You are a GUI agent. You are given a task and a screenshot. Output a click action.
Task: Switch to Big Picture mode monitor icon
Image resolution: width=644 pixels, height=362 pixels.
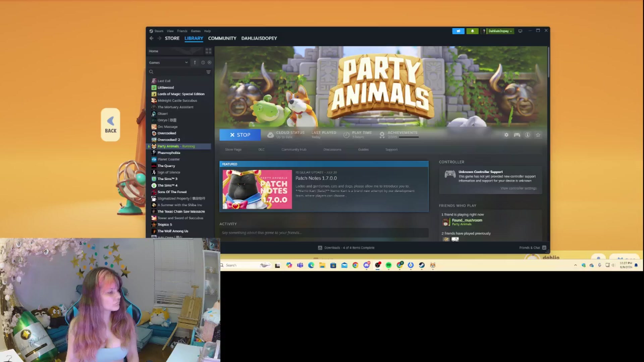(x=520, y=31)
